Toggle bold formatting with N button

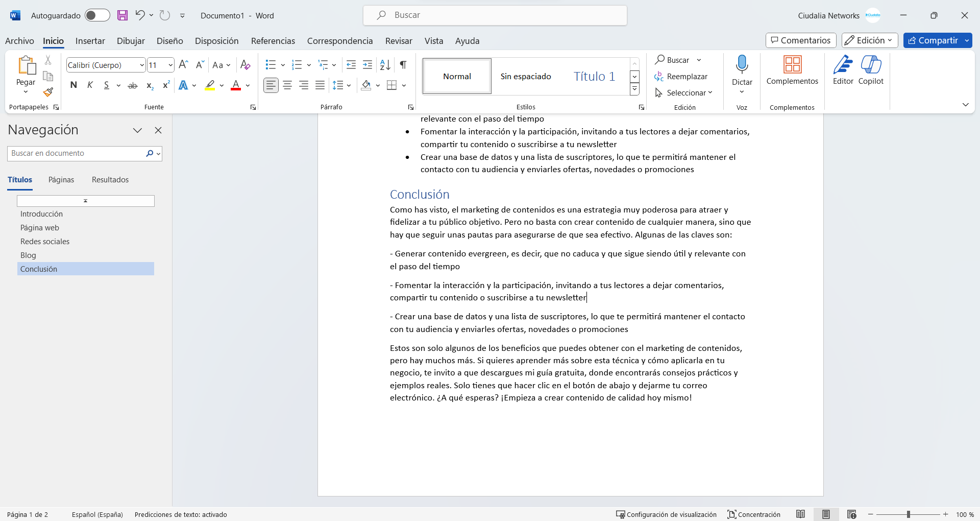(73, 85)
